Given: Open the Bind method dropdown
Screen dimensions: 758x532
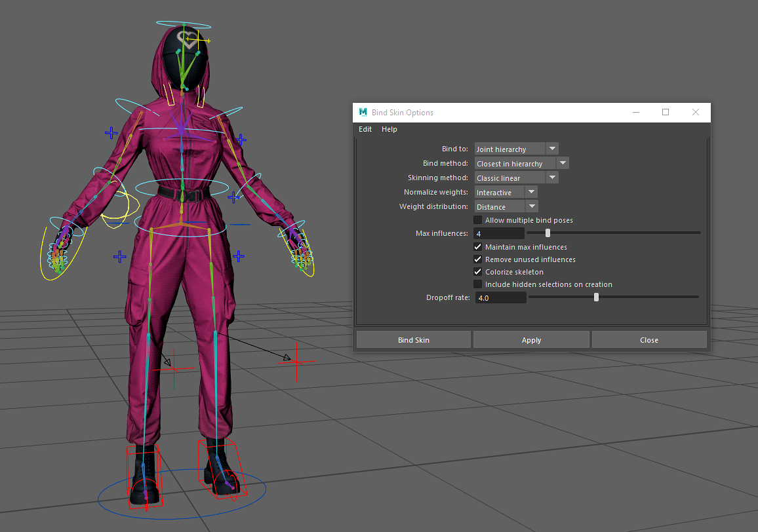Looking at the screenshot, I should click(x=563, y=162).
